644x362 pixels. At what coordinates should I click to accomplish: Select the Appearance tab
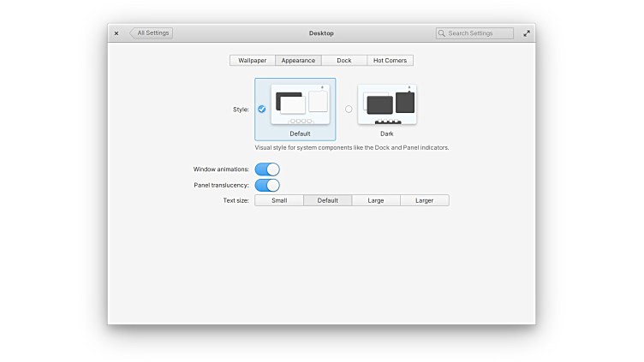point(298,61)
